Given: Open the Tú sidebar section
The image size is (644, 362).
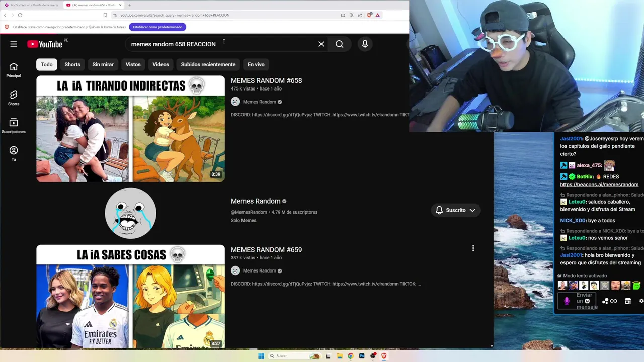Looking at the screenshot, I should click(14, 153).
